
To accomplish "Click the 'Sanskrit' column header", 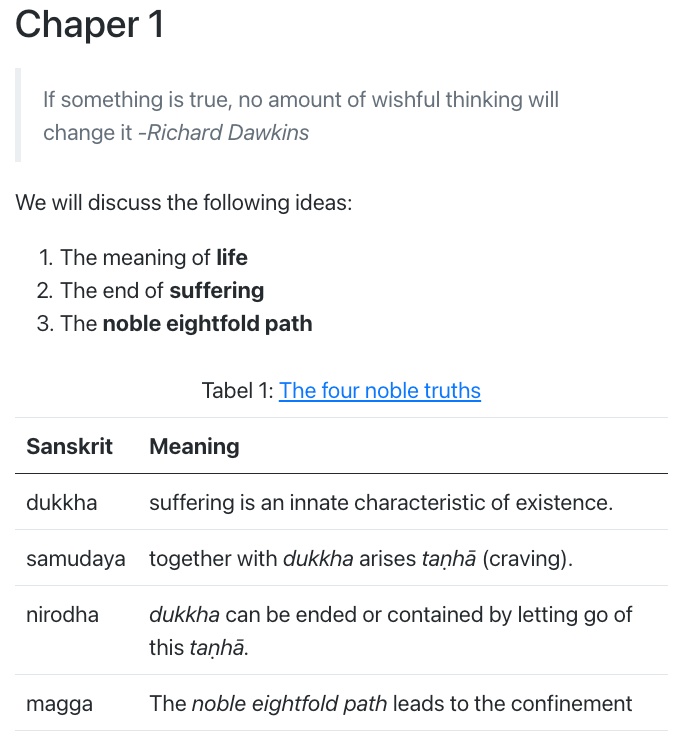I will coord(70,446).
